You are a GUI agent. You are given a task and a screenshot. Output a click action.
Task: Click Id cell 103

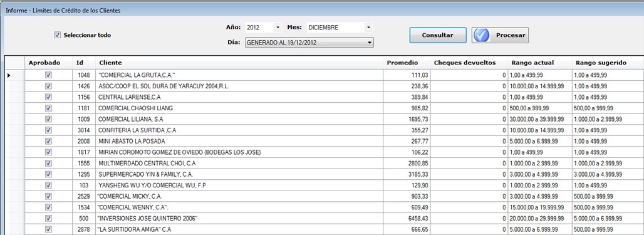pyautogui.click(x=84, y=185)
